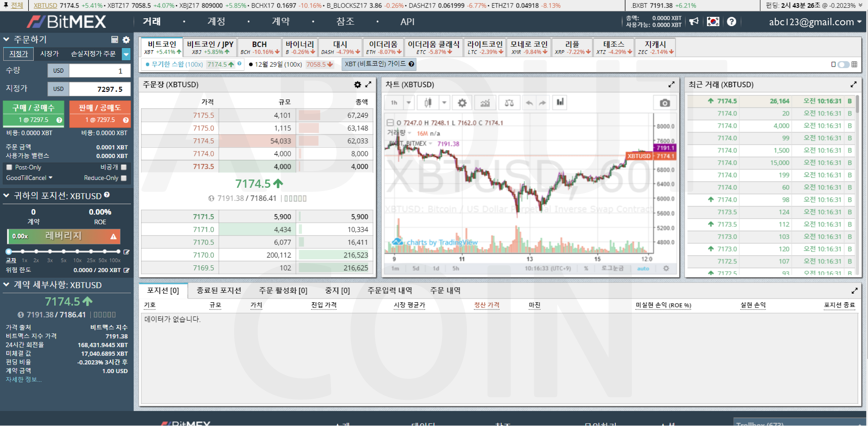Open chart bottom settings gear
Screen dimensions: 868x426
(666, 269)
